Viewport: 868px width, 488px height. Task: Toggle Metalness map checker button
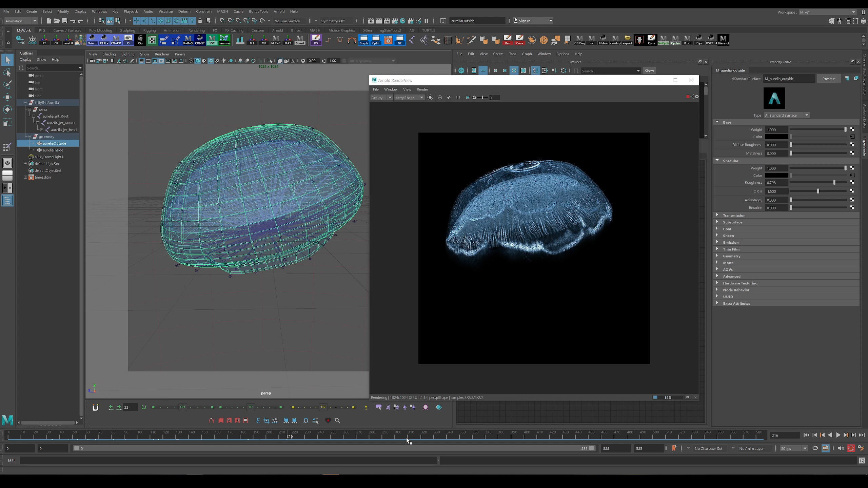coord(852,153)
